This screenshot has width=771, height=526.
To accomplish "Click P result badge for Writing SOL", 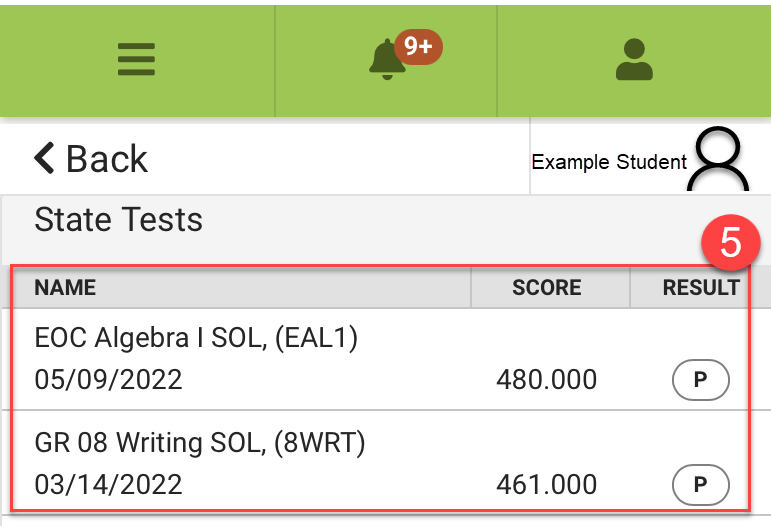I will [x=701, y=485].
